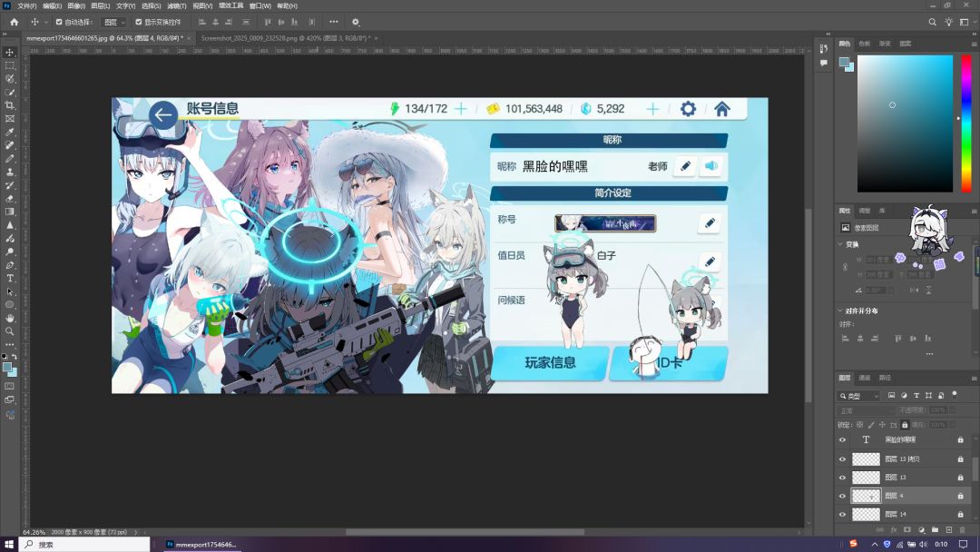Click the Windows search box
980x552 pixels.
[86, 545]
